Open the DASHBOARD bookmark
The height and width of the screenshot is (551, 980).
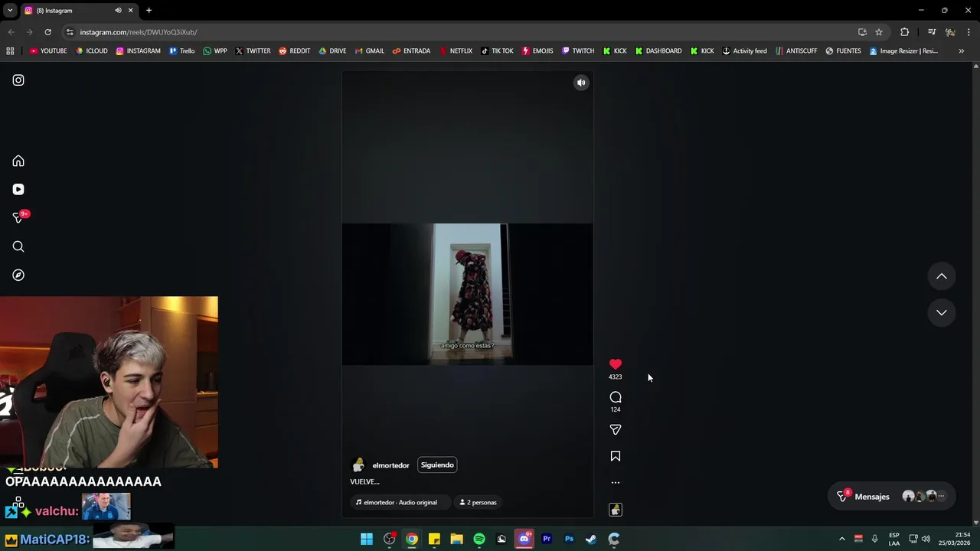pyautogui.click(x=658, y=51)
